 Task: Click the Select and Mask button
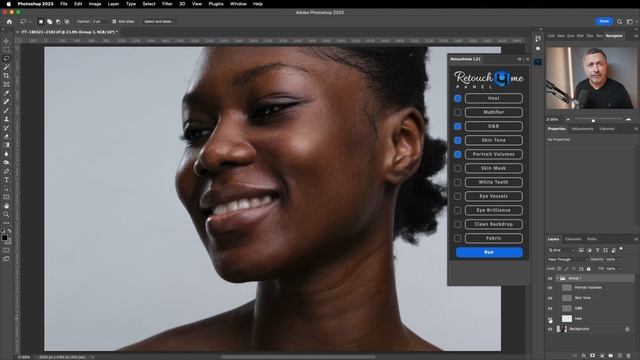pyautogui.click(x=159, y=21)
